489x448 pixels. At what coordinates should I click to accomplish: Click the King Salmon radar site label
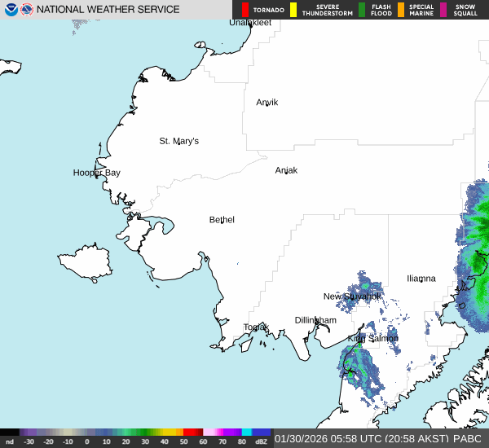[373, 338]
